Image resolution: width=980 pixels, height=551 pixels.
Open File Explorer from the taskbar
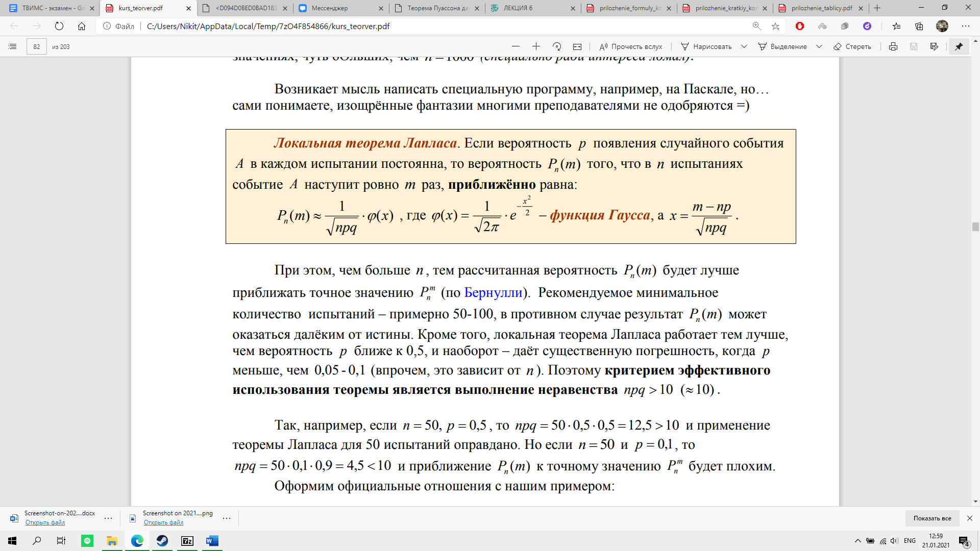[112, 541]
